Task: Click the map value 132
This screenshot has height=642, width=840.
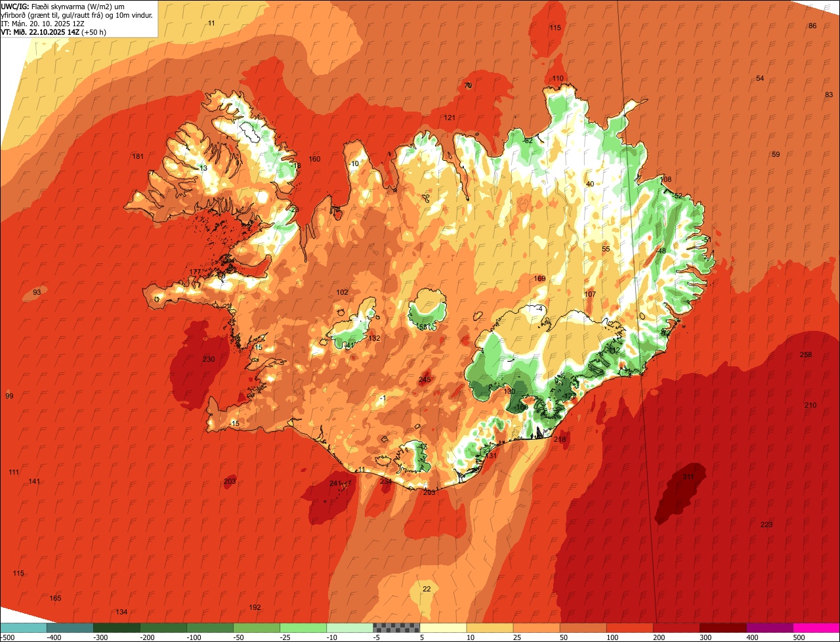Action: (375, 338)
